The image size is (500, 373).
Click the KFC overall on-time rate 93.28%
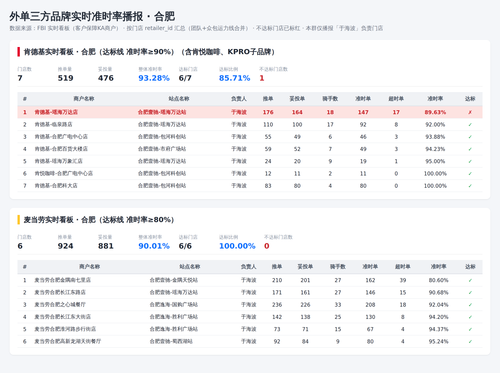pos(154,78)
